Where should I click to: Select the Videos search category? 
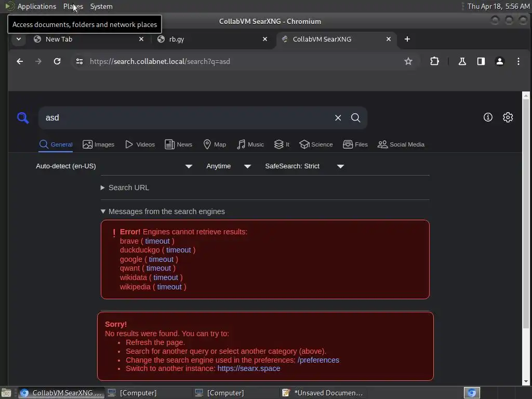[140, 144]
